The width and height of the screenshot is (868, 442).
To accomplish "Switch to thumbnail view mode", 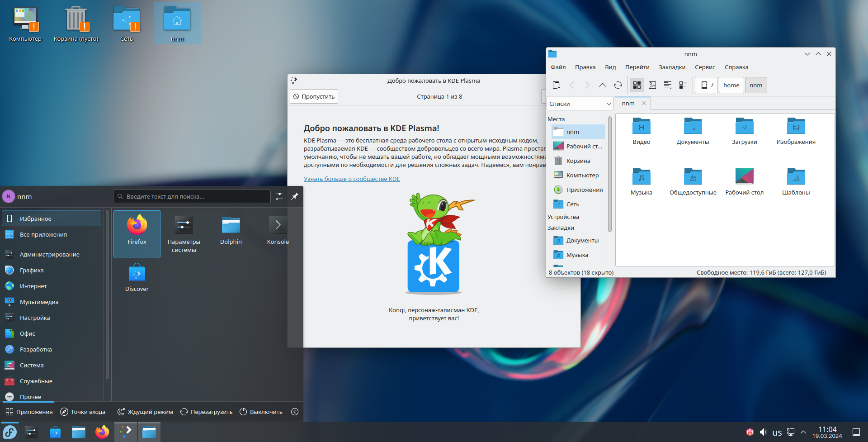I will [652, 85].
